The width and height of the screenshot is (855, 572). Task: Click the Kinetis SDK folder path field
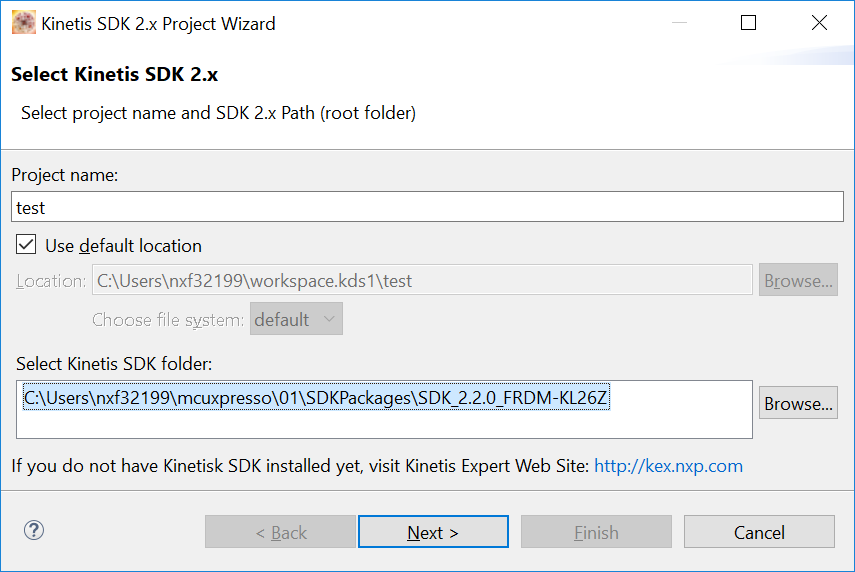point(384,409)
